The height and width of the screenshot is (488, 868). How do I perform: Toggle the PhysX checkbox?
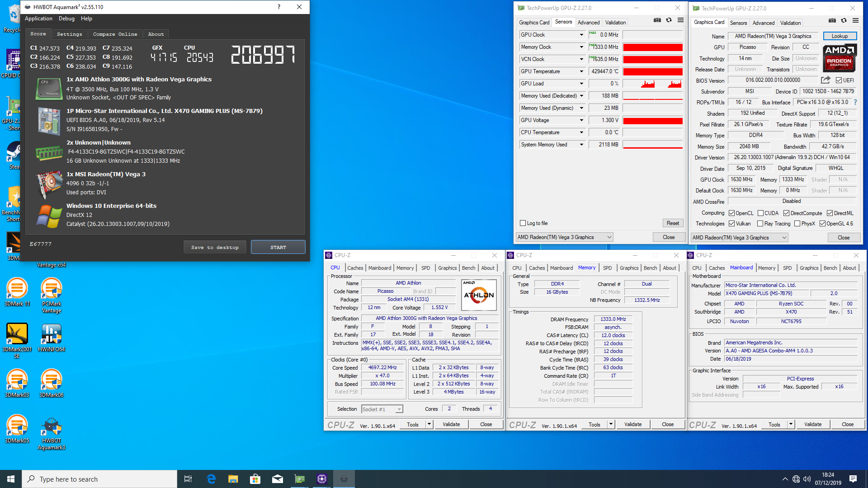[797, 224]
